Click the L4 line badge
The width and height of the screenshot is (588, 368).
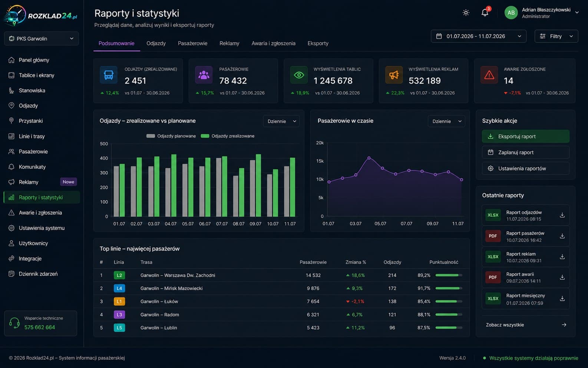pos(119,288)
